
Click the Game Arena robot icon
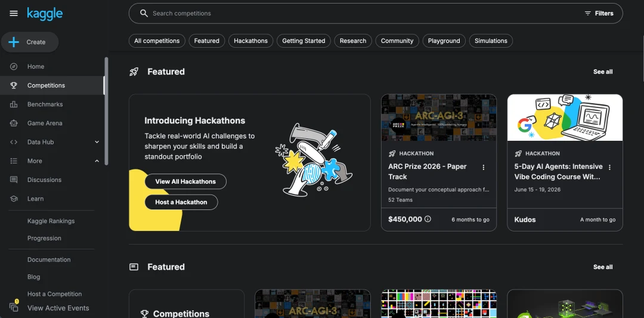click(14, 124)
